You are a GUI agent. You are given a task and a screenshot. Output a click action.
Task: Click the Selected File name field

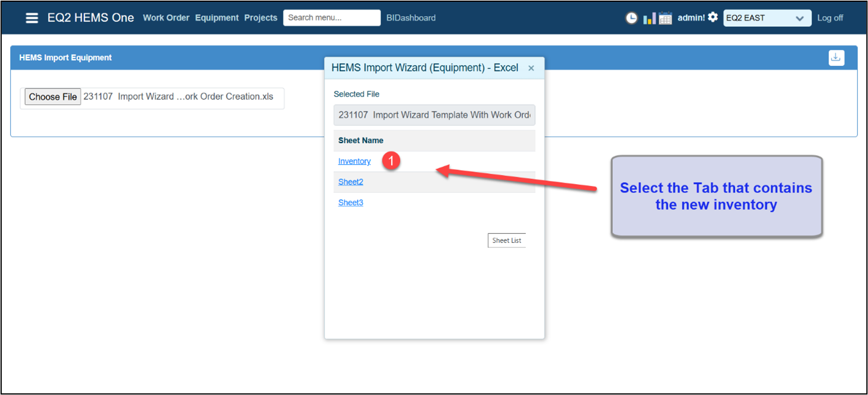point(434,115)
